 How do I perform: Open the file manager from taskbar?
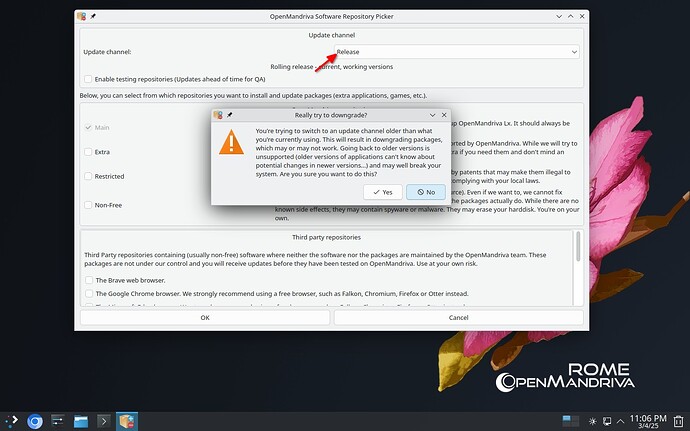point(81,420)
